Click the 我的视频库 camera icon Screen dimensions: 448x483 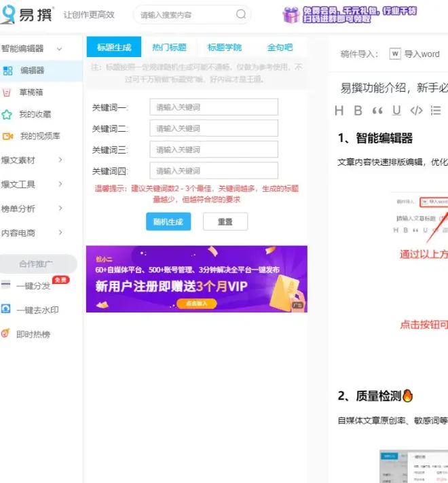(7, 136)
